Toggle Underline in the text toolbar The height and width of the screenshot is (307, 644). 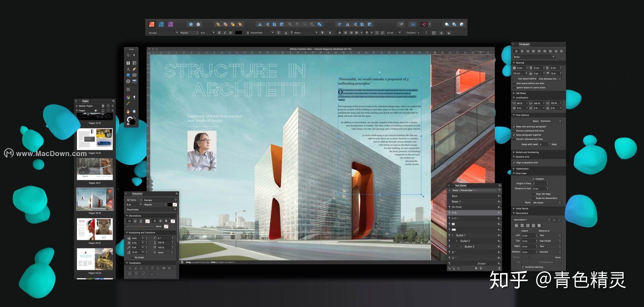click(230, 33)
